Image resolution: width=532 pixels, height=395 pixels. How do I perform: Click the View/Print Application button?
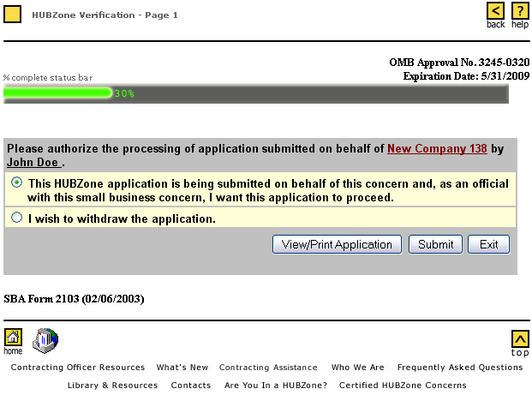point(337,244)
